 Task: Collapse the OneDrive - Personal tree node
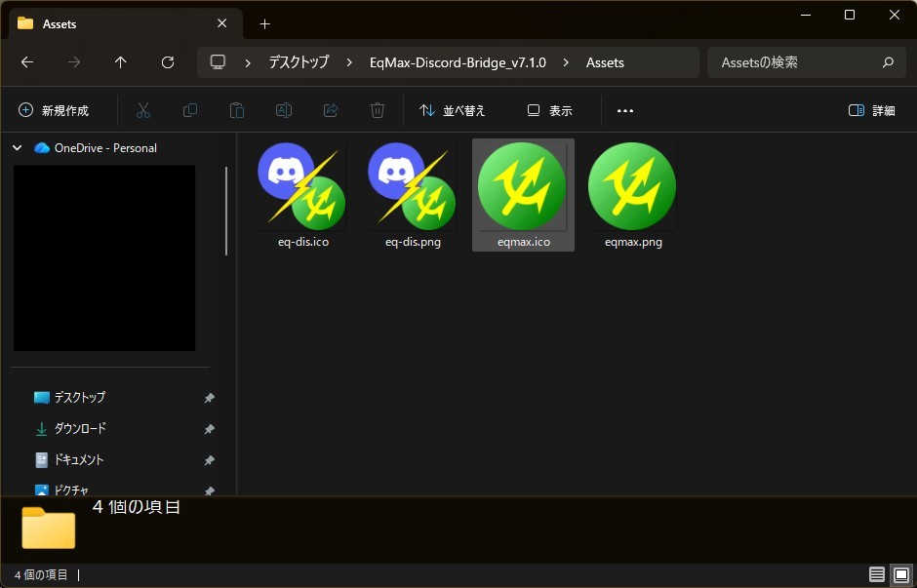(x=18, y=148)
